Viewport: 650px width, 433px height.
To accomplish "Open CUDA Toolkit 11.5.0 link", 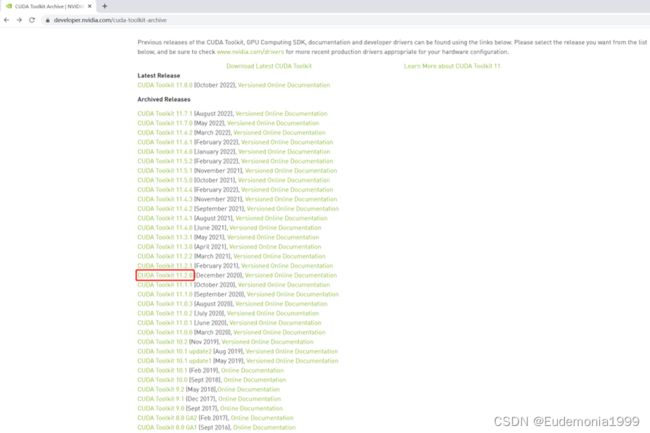I will click(165, 180).
